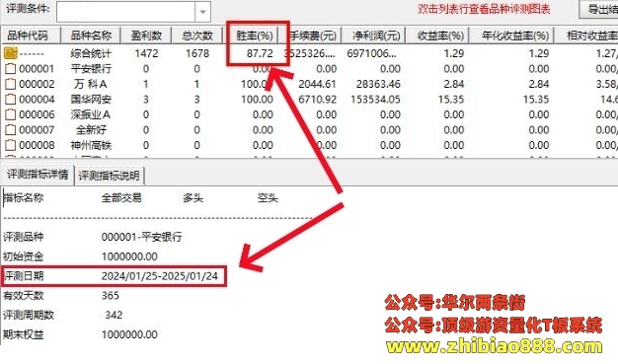The height and width of the screenshot is (364, 618).
Task: Click the 多头 column label
Action: (x=193, y=197)
